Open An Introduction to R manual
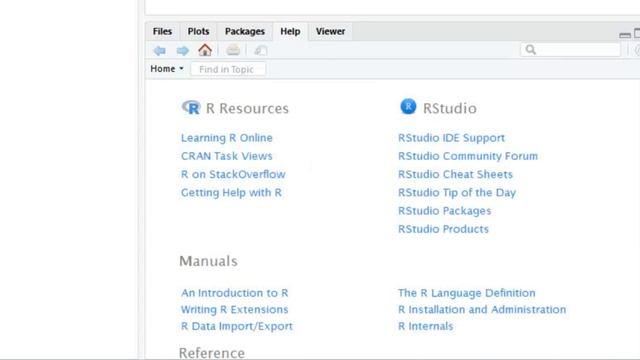Screen dimensions: 640x360 [x=235, y=293]
